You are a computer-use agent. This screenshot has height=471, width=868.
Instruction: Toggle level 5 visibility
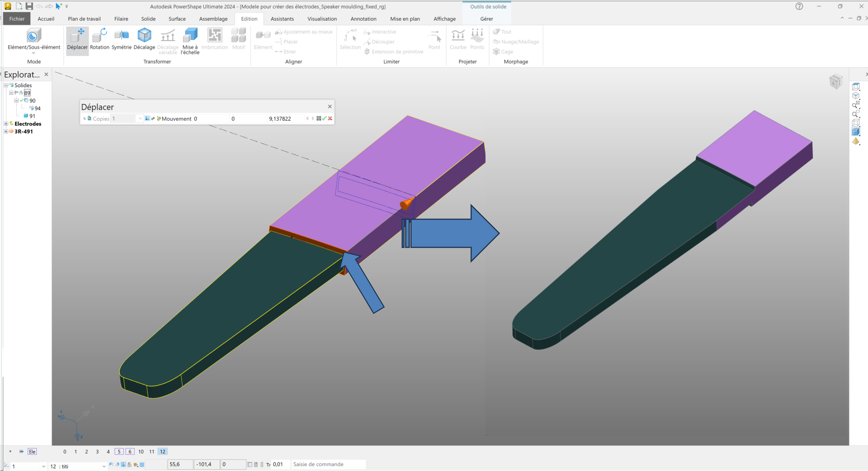119,451
